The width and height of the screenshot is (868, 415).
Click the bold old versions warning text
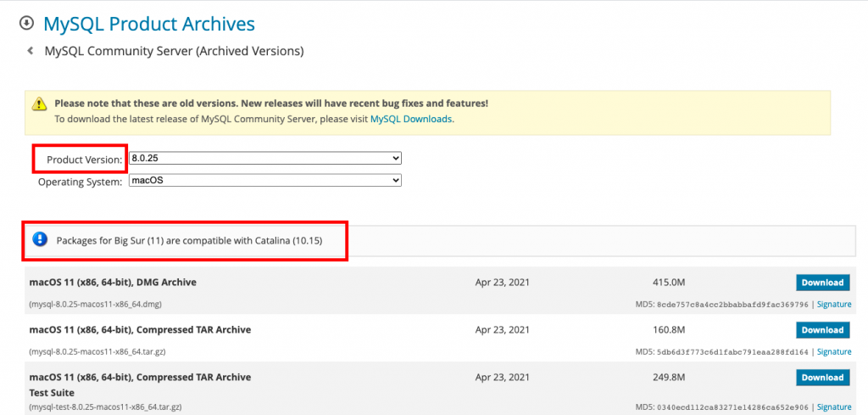[271, 104]
